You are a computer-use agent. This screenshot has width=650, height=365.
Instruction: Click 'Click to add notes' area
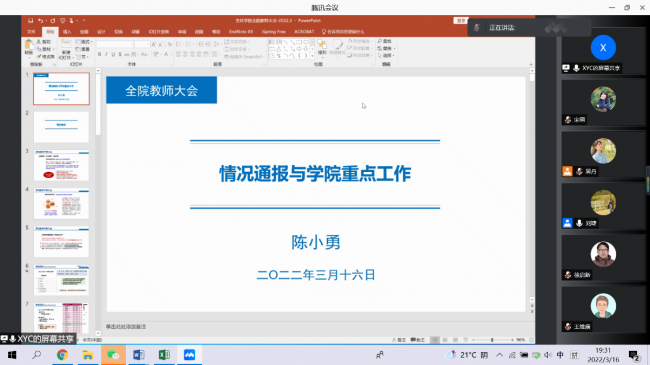click(126, 327)
